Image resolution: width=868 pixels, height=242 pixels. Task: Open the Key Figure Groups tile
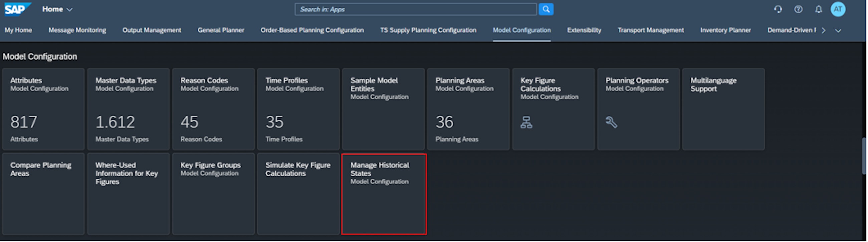213,194
